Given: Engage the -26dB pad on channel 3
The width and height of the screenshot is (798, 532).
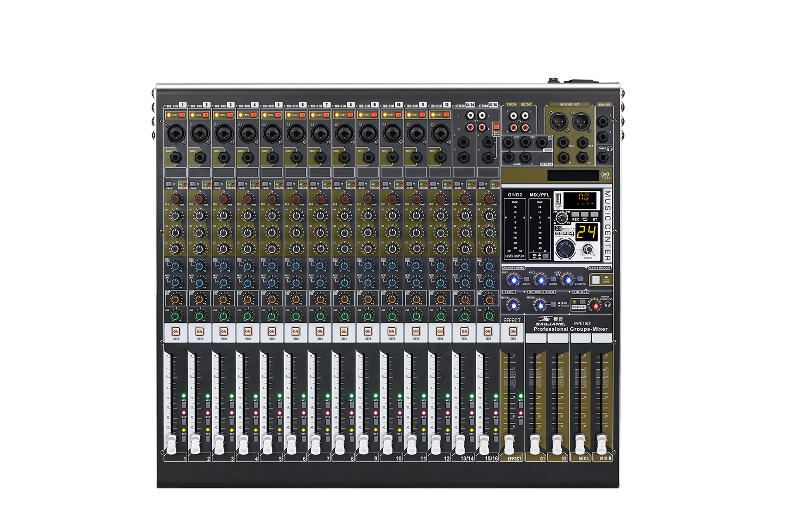Looking at the screenshot, I should (x=217, y=184).
